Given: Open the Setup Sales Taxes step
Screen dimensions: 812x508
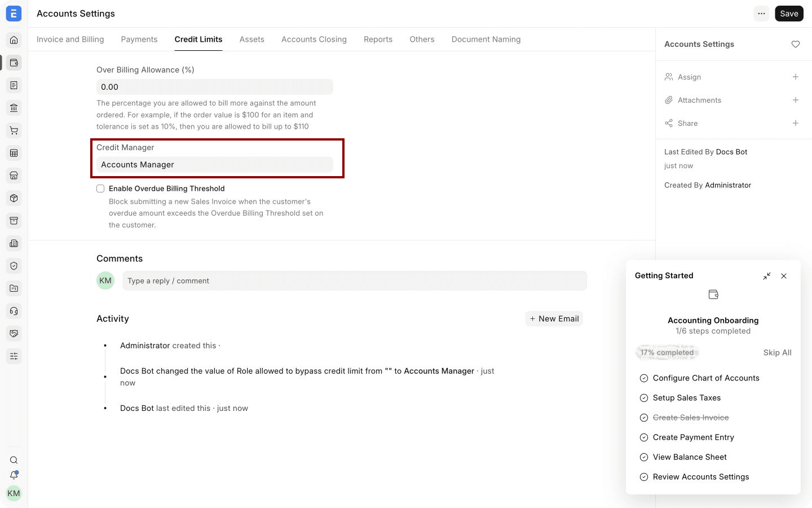Looking at the screenshot, I should click(687, 398).
